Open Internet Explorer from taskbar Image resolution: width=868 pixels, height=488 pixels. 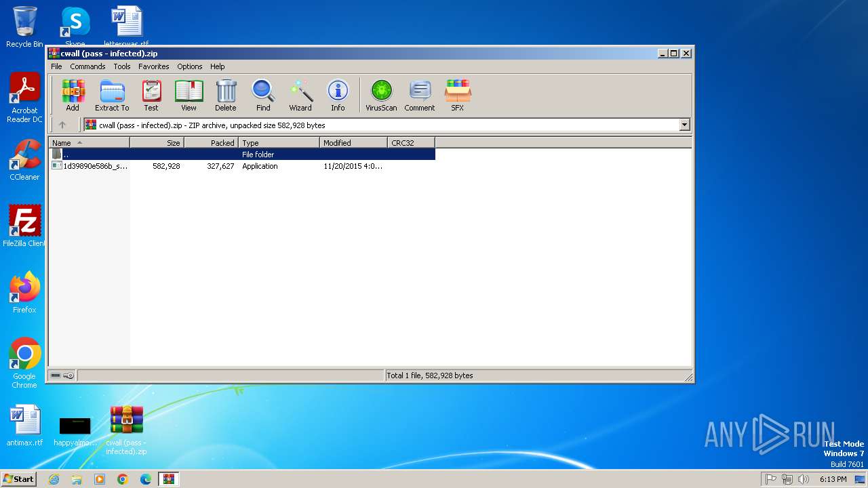54,479
